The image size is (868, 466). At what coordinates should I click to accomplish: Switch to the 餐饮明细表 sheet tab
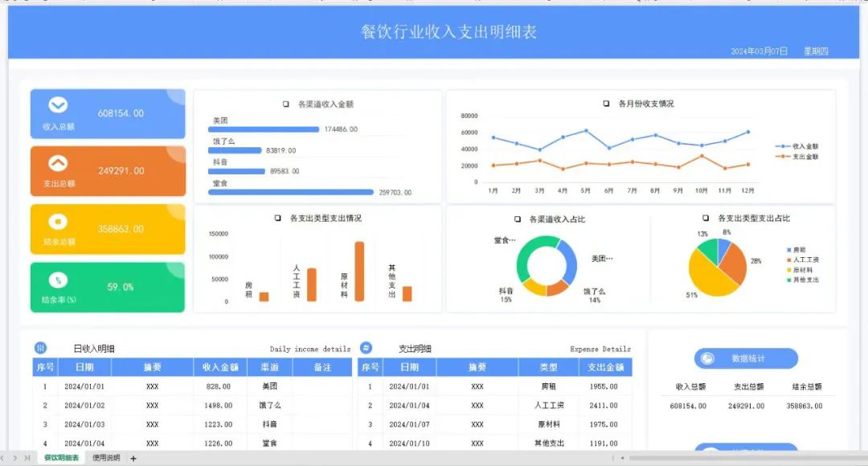(x=61, y=458)
